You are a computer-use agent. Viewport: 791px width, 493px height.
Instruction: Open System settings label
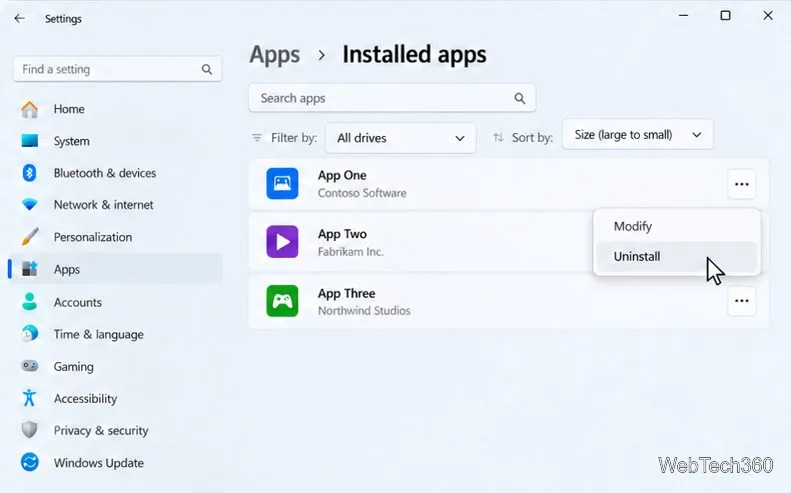(71, 141)
